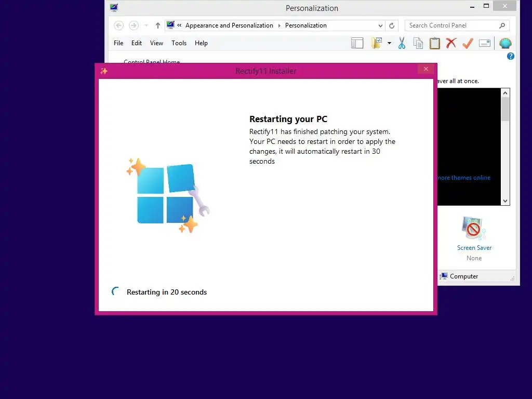Image resolution: width=532 pixels, height=399 pixels.
Task: Click the get more themes online link
Action: coord(463,178)
